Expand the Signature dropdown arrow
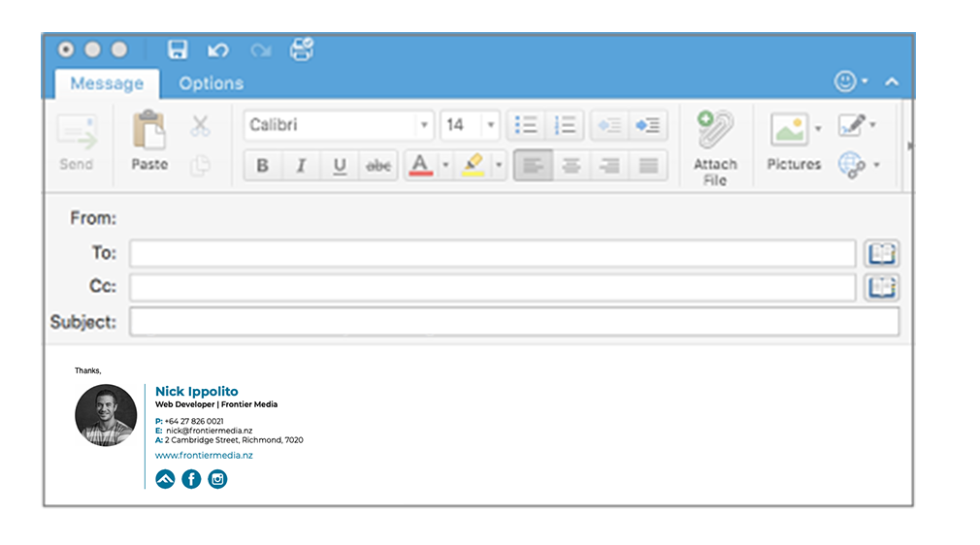 [873, 125]
